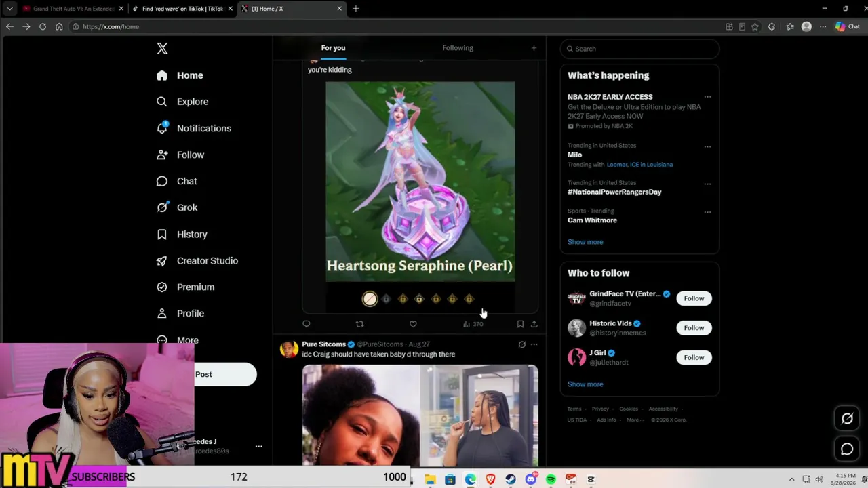Switch to the TikTok 'rod wave' tab
The width and height of the screenshot is (868, 488).
[182, 9]
